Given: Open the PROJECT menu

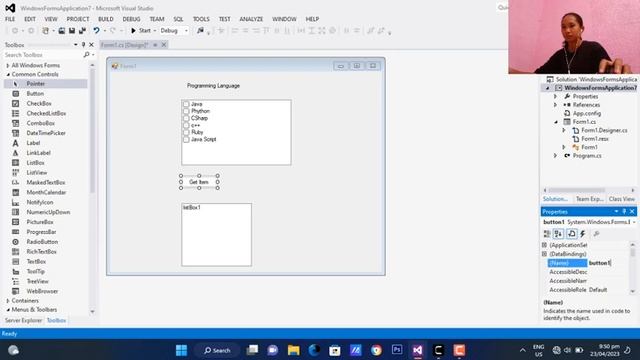Looking at the screenshot, I should 78,19.
